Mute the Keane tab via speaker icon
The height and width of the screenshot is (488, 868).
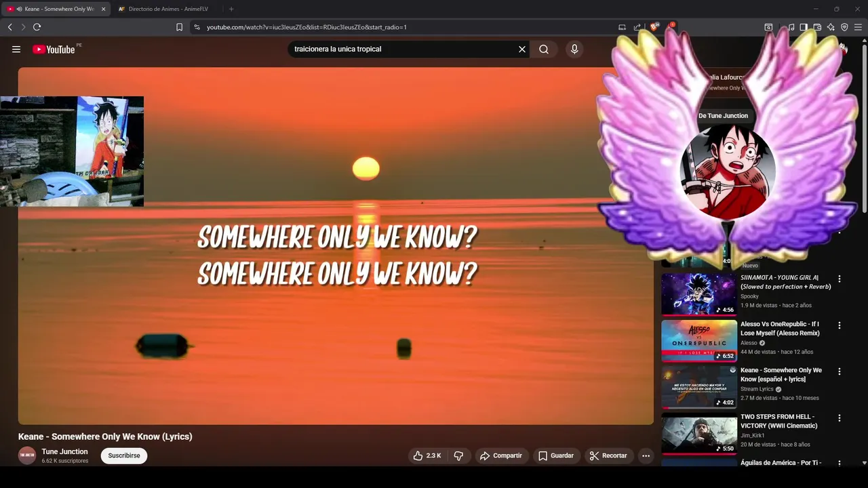click(x=19, y=9)
